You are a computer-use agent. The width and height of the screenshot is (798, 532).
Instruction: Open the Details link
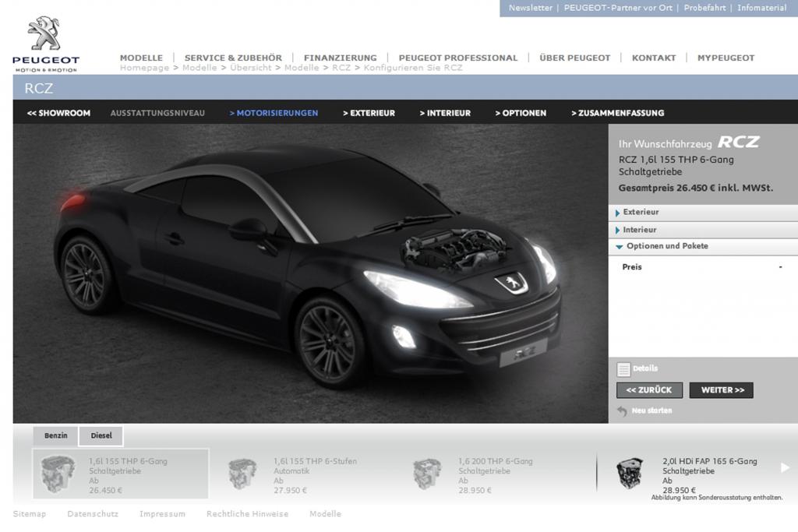point(645,368)
